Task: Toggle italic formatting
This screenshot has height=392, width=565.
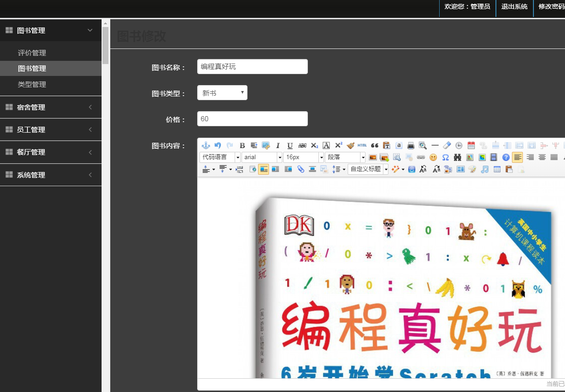Action: pos(278,145)
